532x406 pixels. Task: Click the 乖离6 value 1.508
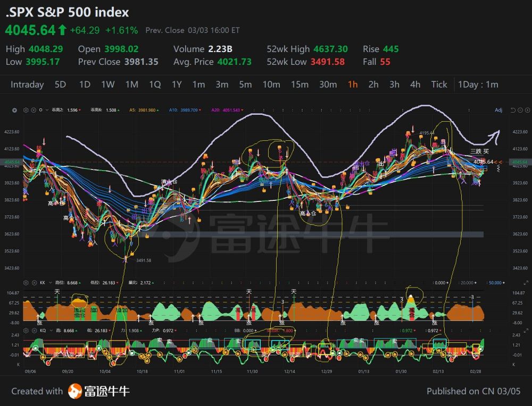tap(111, 110)
